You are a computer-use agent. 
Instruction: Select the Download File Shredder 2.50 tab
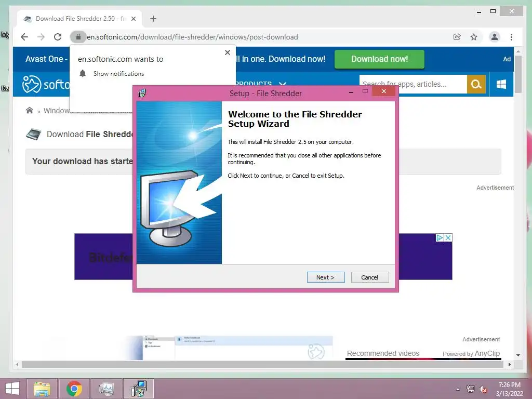tap(79, 19)
